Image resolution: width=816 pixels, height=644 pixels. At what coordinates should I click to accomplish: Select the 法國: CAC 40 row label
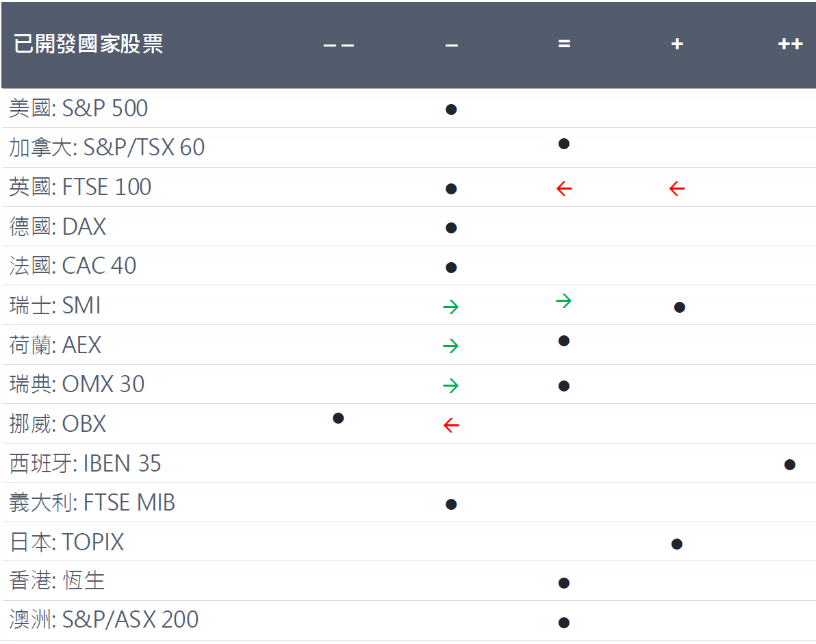(73, 266)
